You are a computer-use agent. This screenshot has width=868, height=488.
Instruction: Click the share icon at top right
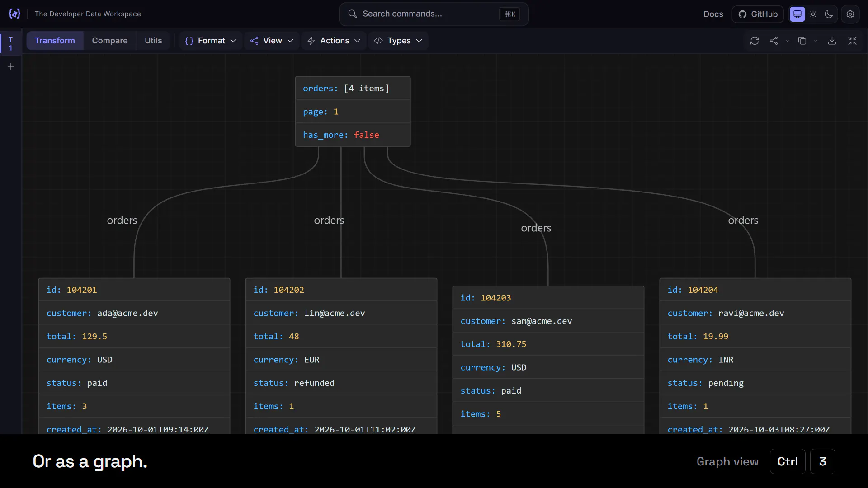[x=774, y=41]
